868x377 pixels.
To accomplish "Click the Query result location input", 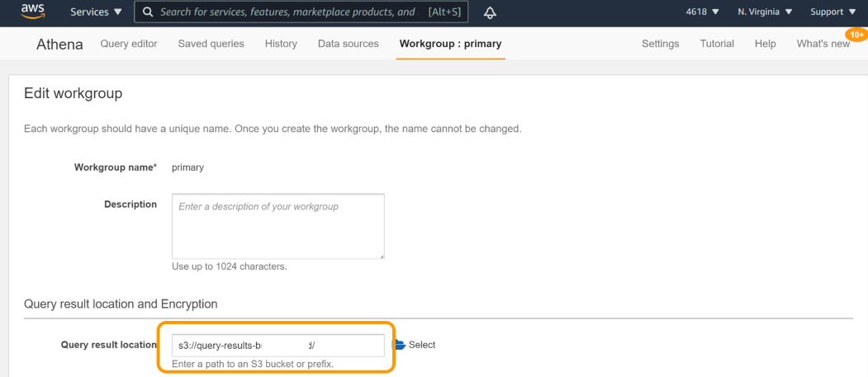I will [x=277, y=346].
